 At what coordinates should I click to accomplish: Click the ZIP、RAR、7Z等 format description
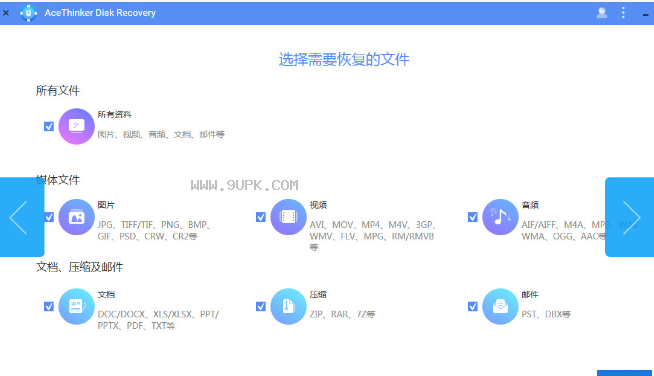pyautogui.click(x=342, y=314)
